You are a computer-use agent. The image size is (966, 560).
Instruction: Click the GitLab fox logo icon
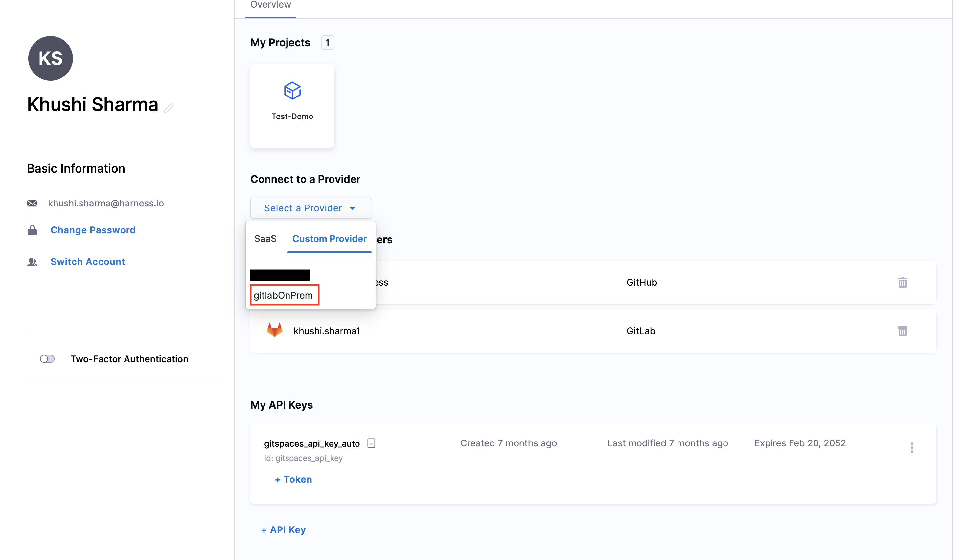pyautogui.click(x=274, y=330)
